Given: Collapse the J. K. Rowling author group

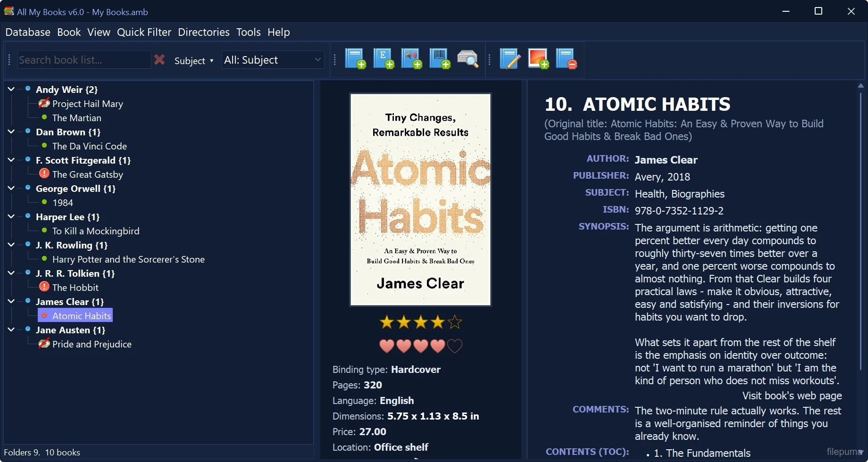Looking at the screenshot, I should tap(11, 245).
